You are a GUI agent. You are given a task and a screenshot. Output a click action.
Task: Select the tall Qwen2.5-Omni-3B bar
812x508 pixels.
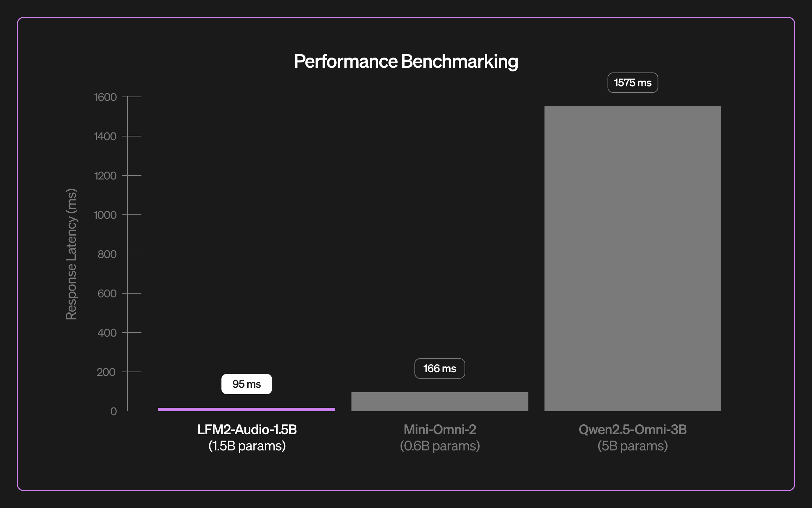tap(633, 259)
